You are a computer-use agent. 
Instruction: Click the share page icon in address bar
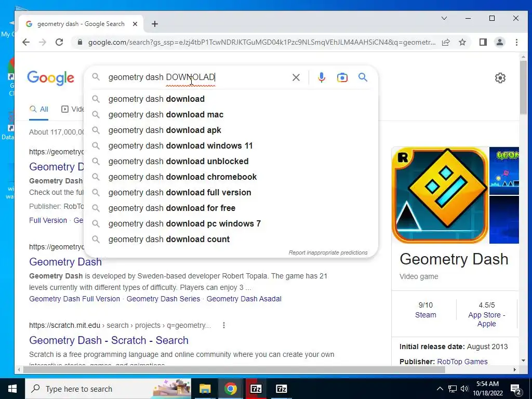446,42
